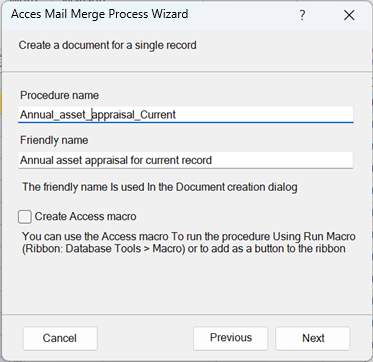Click the 'Acces Mail Merge Process Wizard' title

(x=100, y=14)
